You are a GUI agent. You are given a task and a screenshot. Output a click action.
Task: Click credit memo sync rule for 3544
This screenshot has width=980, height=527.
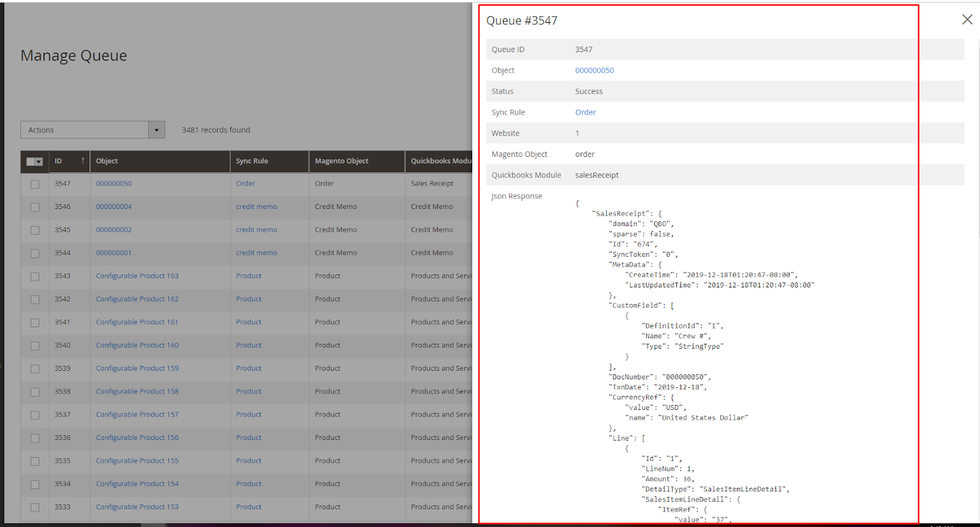click(x=256, y=252)
